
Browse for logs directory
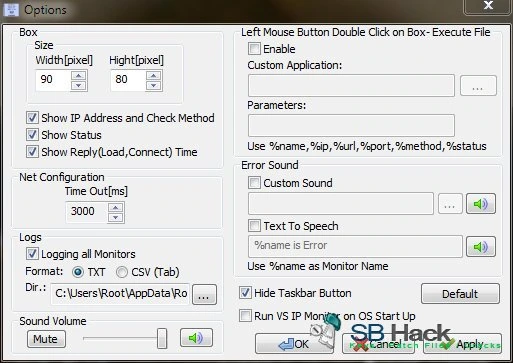204,294
